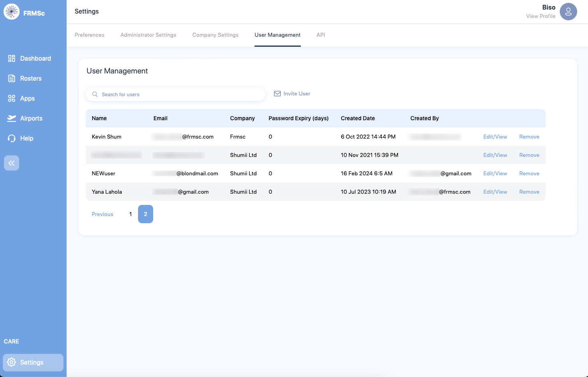Click the Frmsc company cell
This screenshot has height=377, width=588.
[x=238, y=137]
